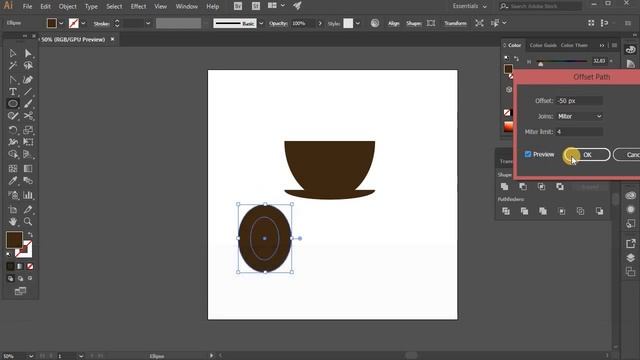Select the Artboard tool
Screen dimensions: 640x360
13,210
